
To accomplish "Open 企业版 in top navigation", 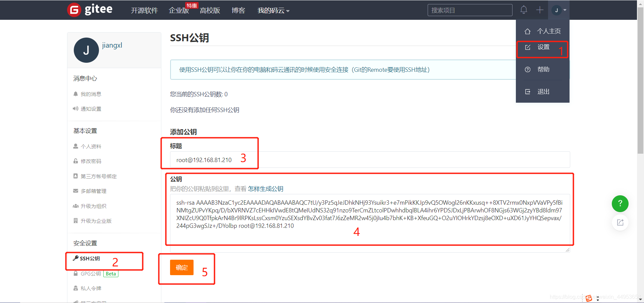I will (179, 10).
